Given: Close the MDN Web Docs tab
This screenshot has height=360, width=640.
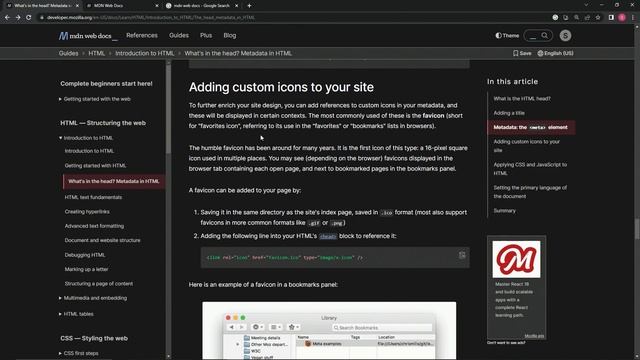Looking at the screenshot, I should click(x=157, y=6).
